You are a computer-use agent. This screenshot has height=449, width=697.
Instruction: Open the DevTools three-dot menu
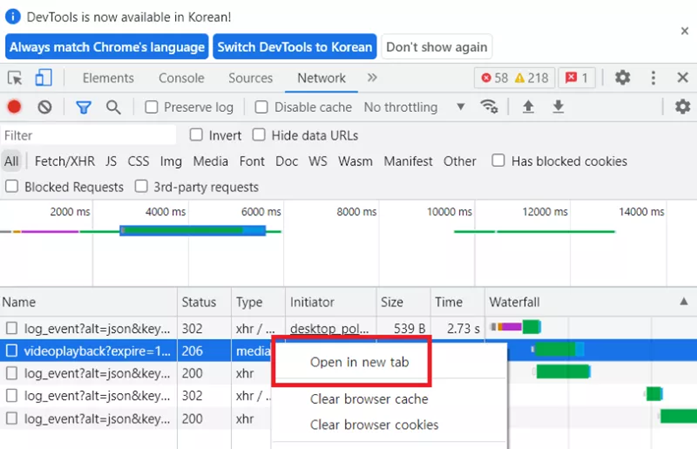(x=653, y=78)
